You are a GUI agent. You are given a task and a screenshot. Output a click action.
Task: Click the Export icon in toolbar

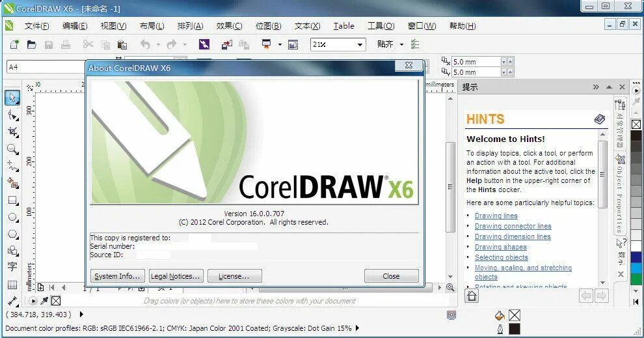(x=244, y=44)
